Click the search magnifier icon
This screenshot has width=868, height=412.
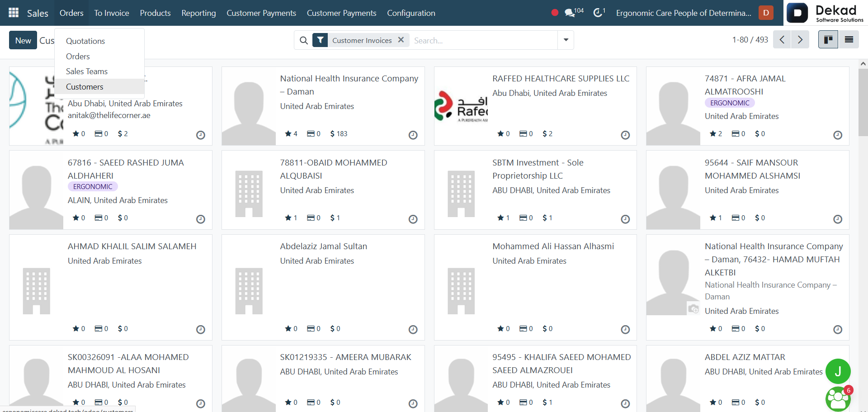click(304, 40)
